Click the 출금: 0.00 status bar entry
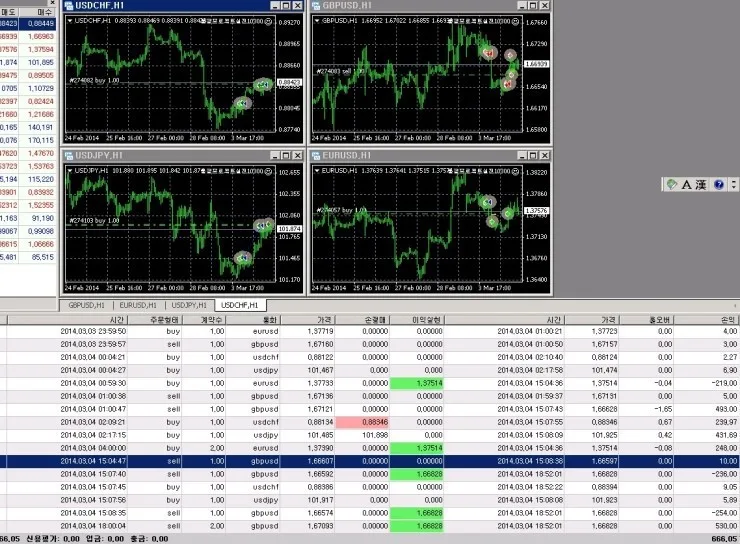Viewport: 740px width, 544px height. (x=149, y=539)
